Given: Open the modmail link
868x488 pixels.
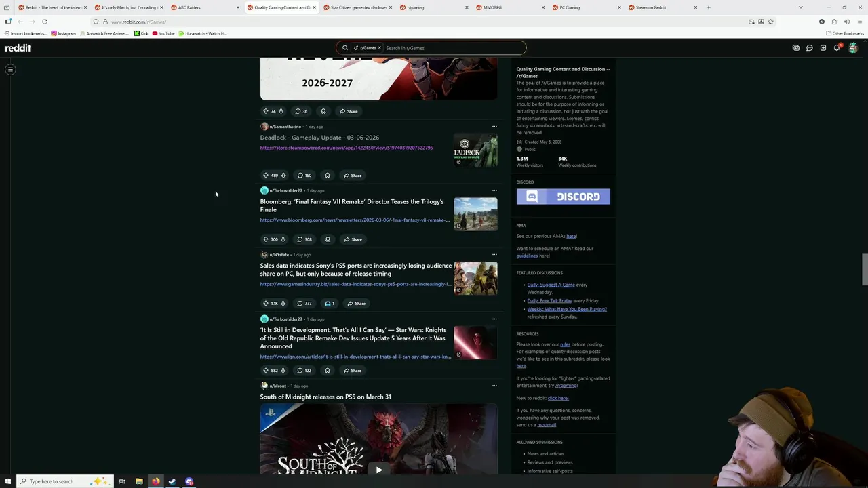Looking at the screenshot, I should 547,425.
